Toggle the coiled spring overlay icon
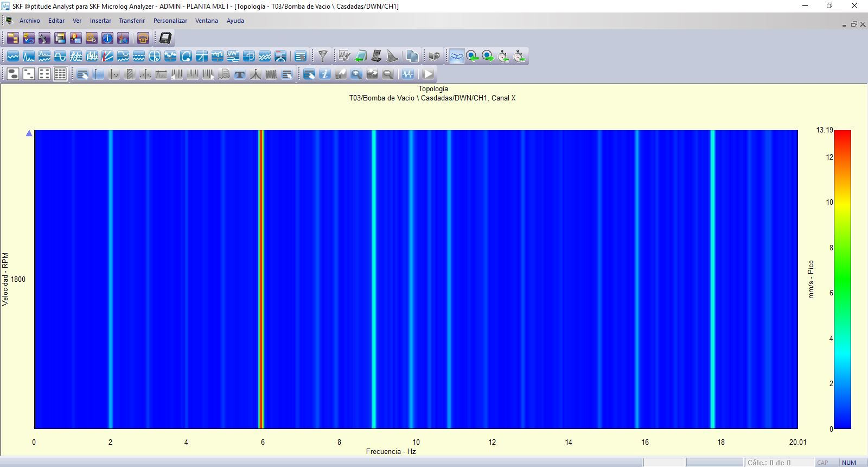The image size is (868, 467). 271,74
